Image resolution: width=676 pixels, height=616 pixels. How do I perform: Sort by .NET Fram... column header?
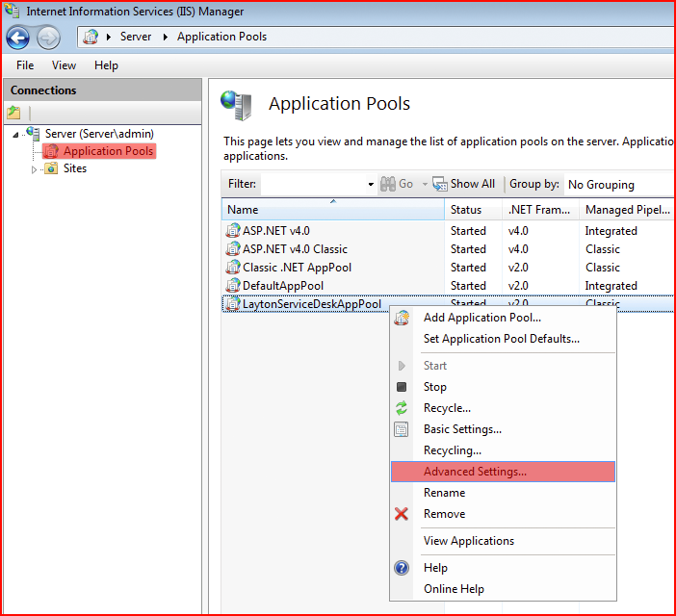click(540, 210)
